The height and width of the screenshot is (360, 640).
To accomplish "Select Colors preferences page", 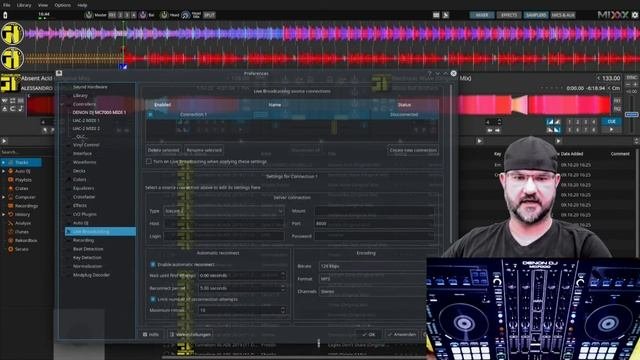I will 79,180.
